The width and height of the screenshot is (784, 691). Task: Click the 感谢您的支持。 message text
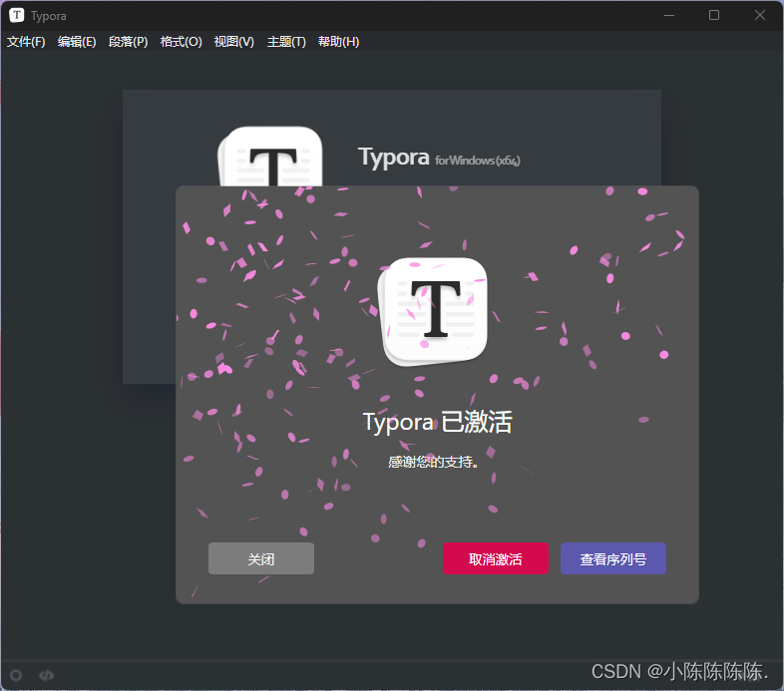click(433, 462)
